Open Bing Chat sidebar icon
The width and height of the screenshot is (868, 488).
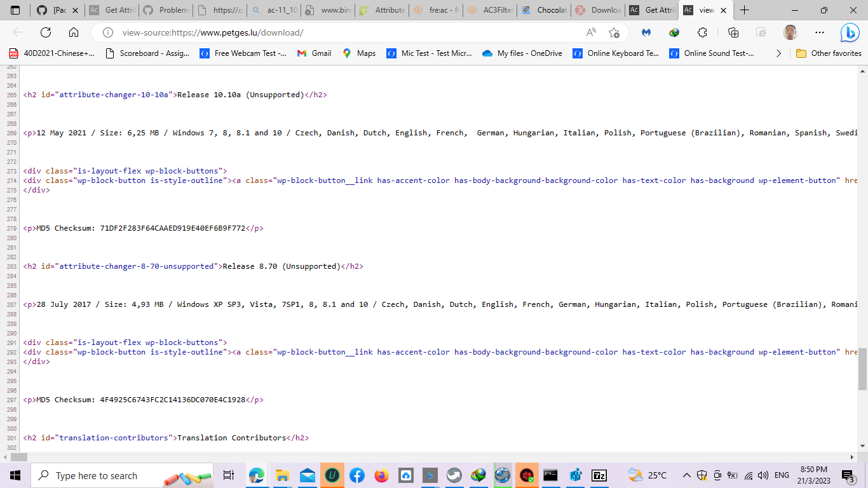pyautogui.click(x=851, y=32)
